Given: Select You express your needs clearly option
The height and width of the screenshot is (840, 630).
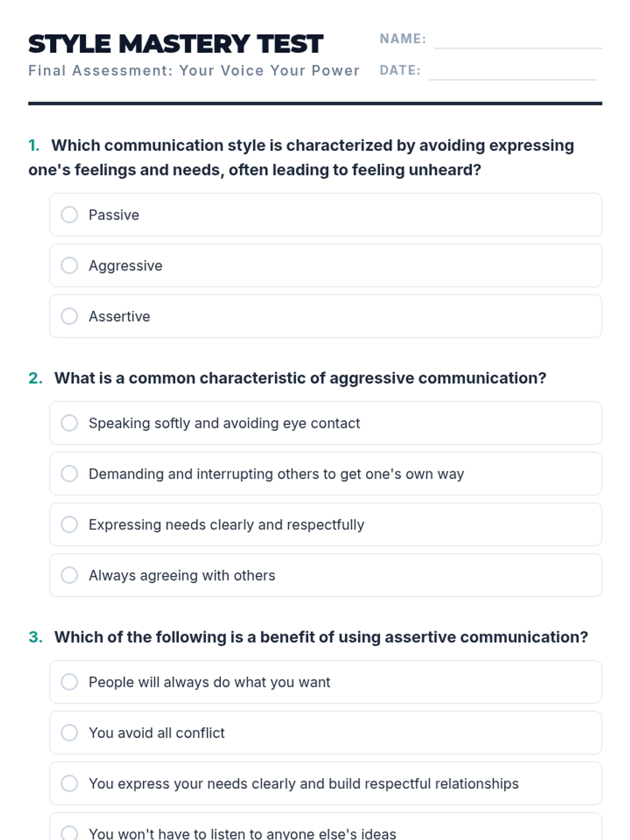Looking at the screenshot, I should pyautogui.click(x=69, y=783).
